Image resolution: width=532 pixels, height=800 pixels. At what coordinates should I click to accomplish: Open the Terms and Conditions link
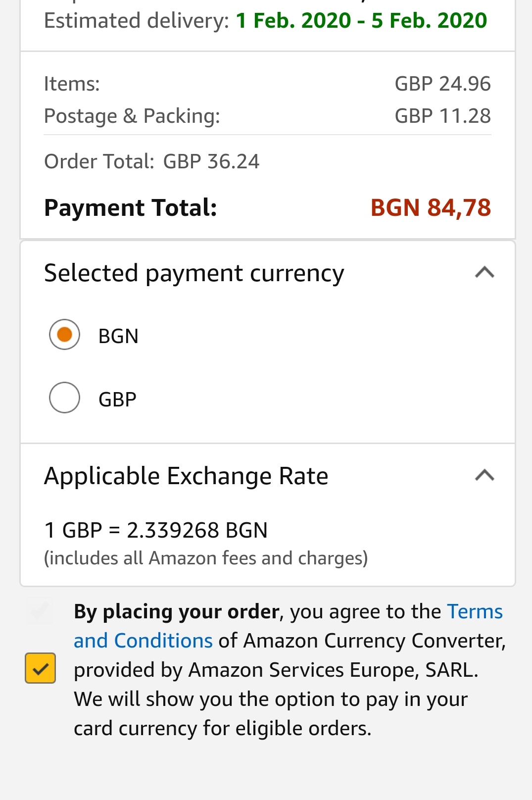(143, 641)
